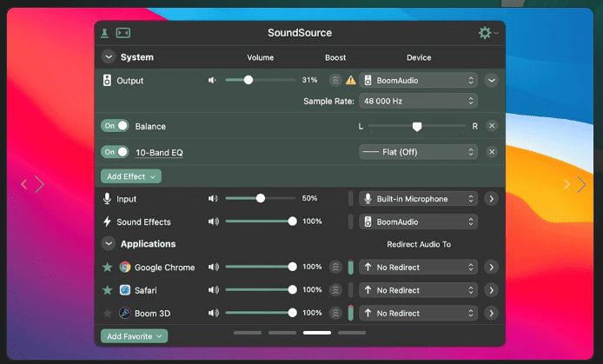603x364 pixels.
Task: Click the Google Chrome app icon
Action: (x=125, y=268)
